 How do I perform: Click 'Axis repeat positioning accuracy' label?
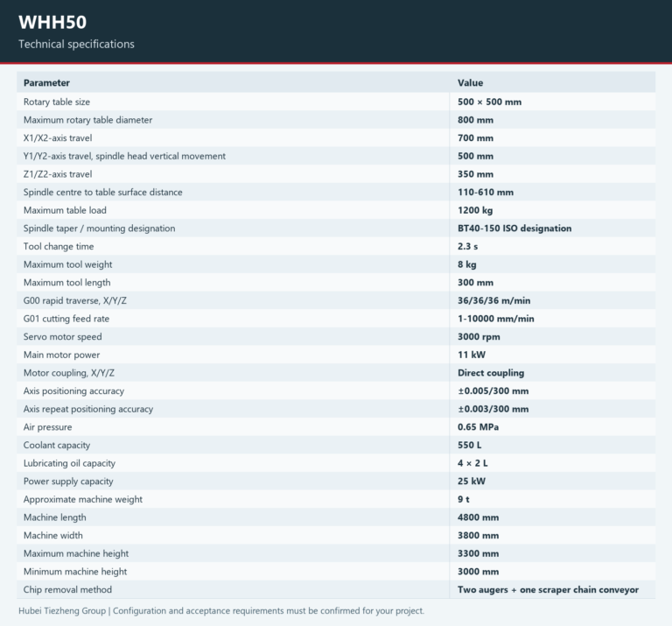point(88,409)
